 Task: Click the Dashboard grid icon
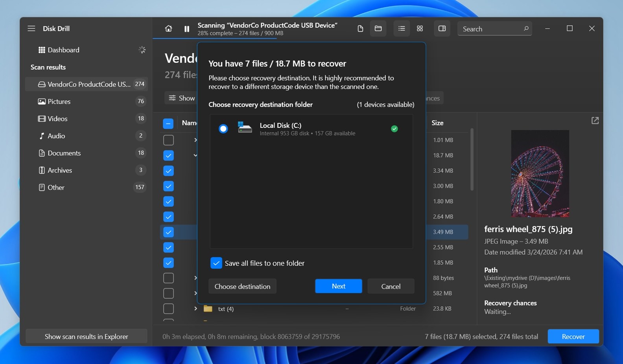coord(42,50)
